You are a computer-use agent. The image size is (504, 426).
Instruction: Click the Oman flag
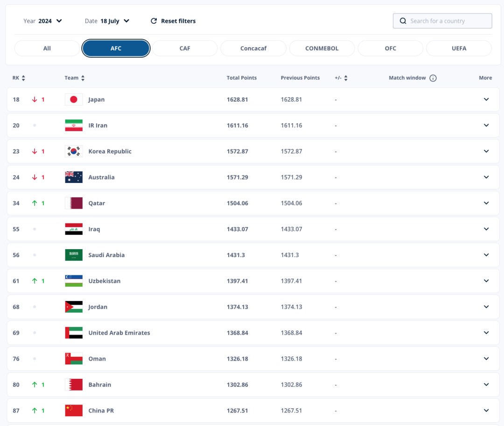point(74,358)
